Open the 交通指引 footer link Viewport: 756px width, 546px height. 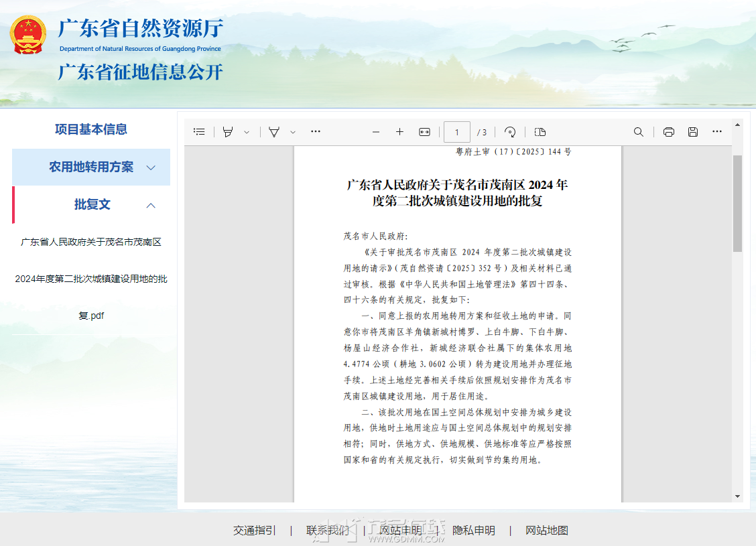254,530
